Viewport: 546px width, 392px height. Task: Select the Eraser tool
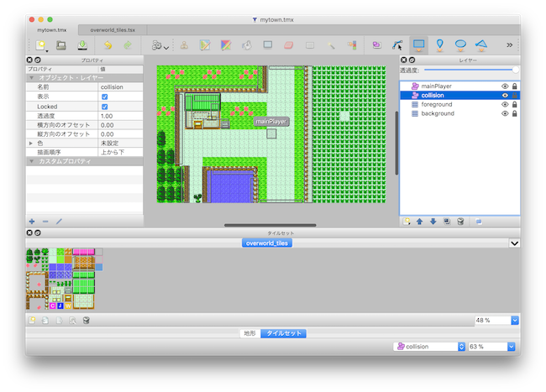click(289, 45)
